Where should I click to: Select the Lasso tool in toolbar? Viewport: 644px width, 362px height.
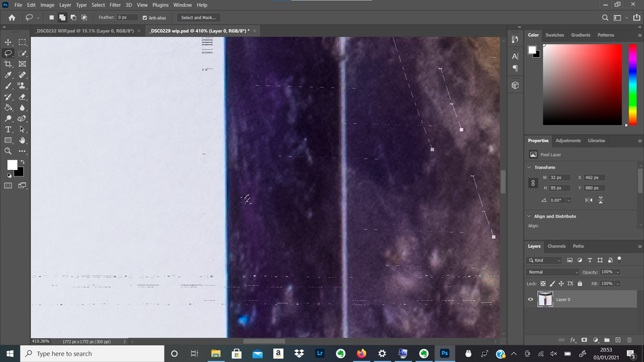[8, 53]
